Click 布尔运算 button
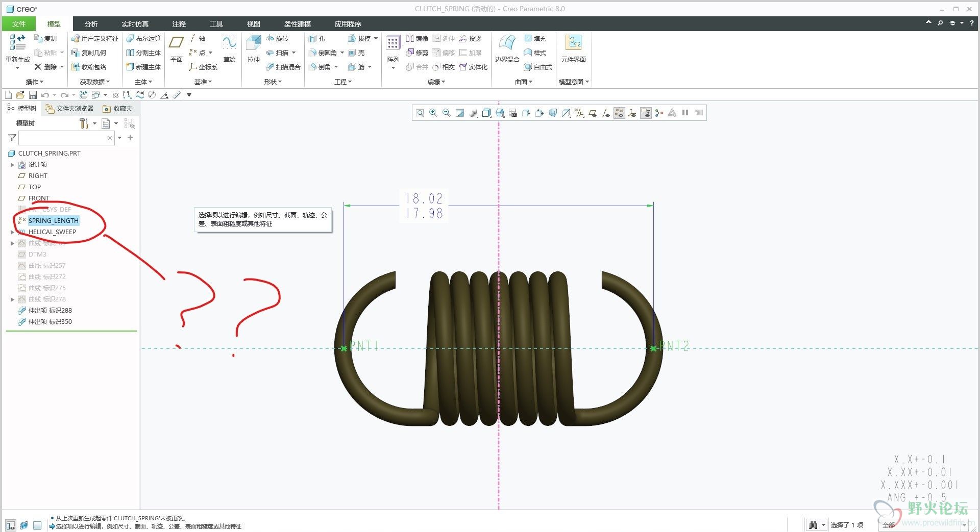This screenshot has width=980, height=532. coord(144,38)
